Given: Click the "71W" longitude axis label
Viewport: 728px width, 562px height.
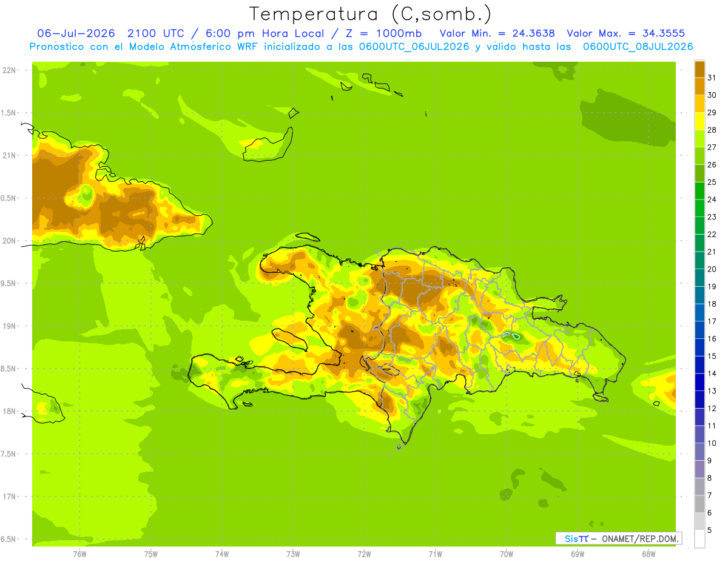Looking at the screenshot, I should pyautogui.click(x=435, y=554).
